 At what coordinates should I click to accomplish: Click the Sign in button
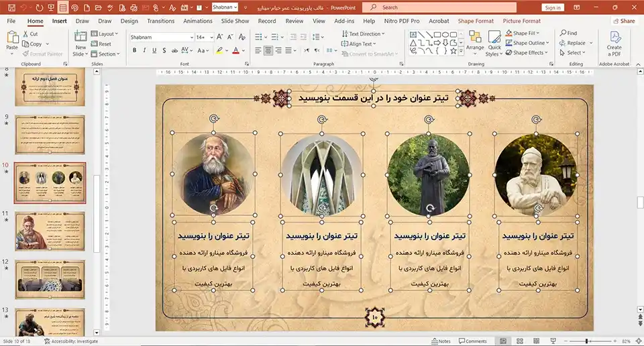point(553,7)
